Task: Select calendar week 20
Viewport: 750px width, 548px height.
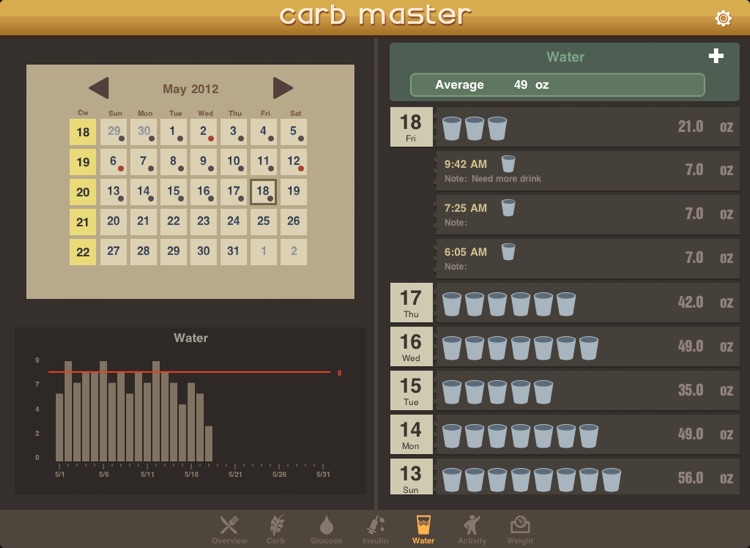Action: (x=83, y=192)
